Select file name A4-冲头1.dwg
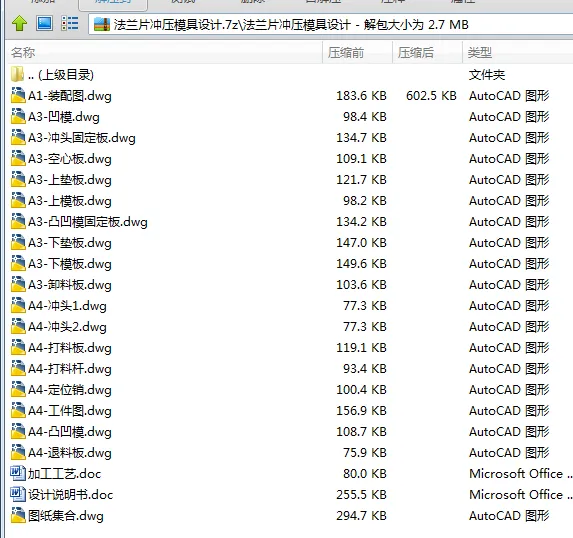This screenshot has height=538, width=573. click(x=67, y=306)
